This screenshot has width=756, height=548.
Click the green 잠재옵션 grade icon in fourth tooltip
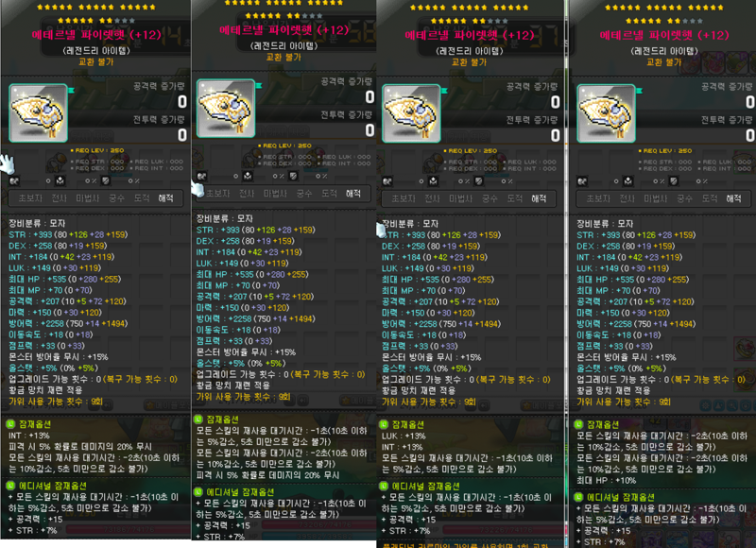(578, 424)
